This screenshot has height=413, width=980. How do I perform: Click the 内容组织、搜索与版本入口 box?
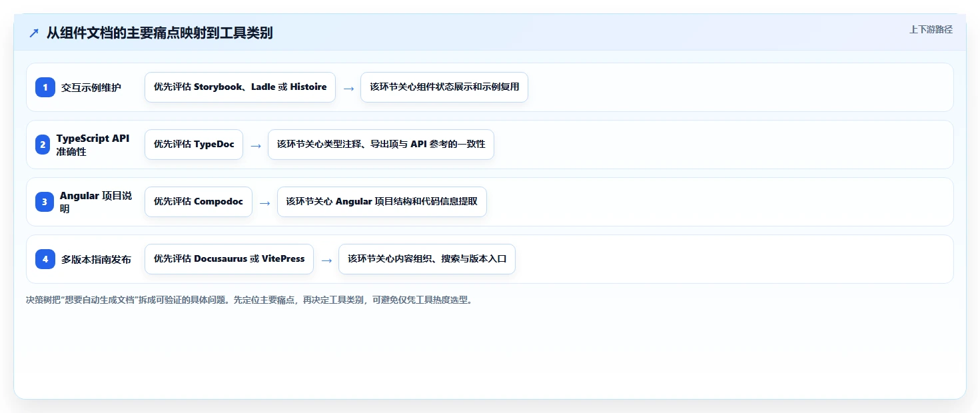coord(427,259)
